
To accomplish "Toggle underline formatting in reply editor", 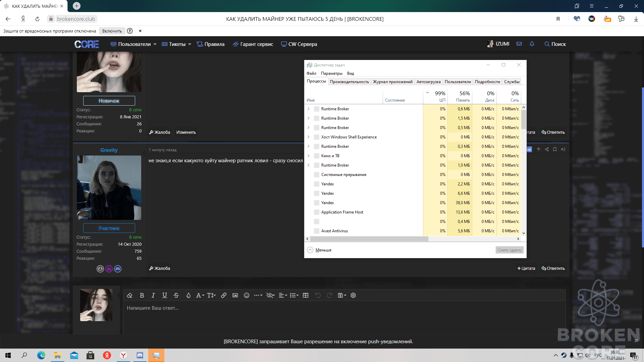I will [x=165, y=295].
